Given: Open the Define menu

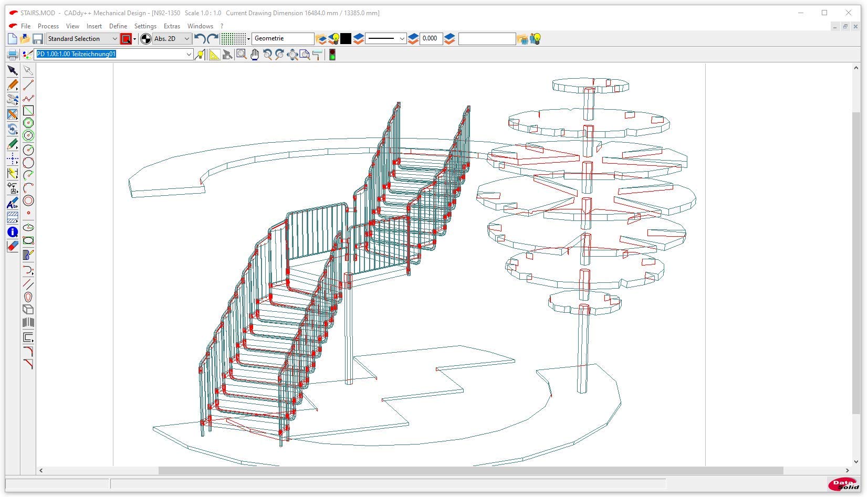Looking at the screenshot, I should click(118, 26).
